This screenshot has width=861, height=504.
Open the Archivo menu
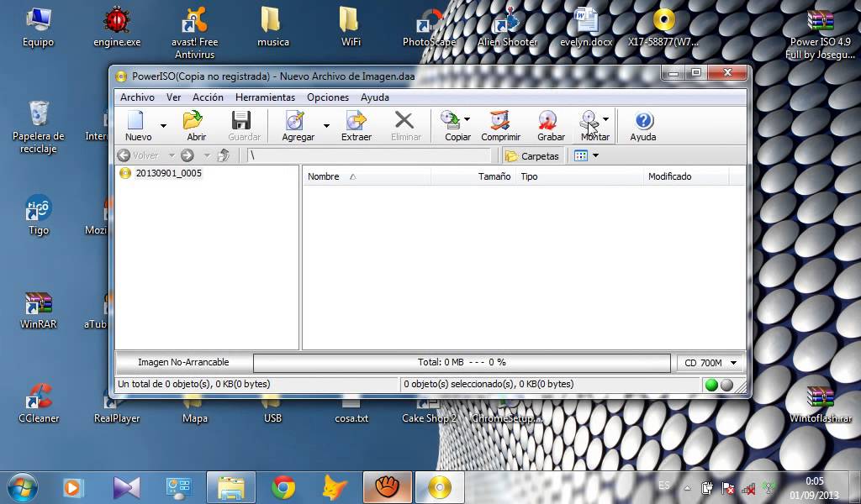point(137,97)
